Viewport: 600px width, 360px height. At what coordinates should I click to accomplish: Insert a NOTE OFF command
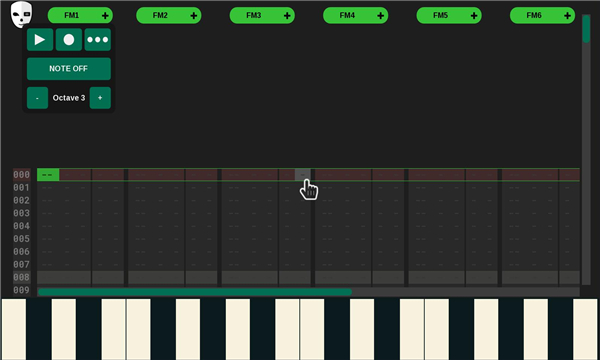point(69,69)
